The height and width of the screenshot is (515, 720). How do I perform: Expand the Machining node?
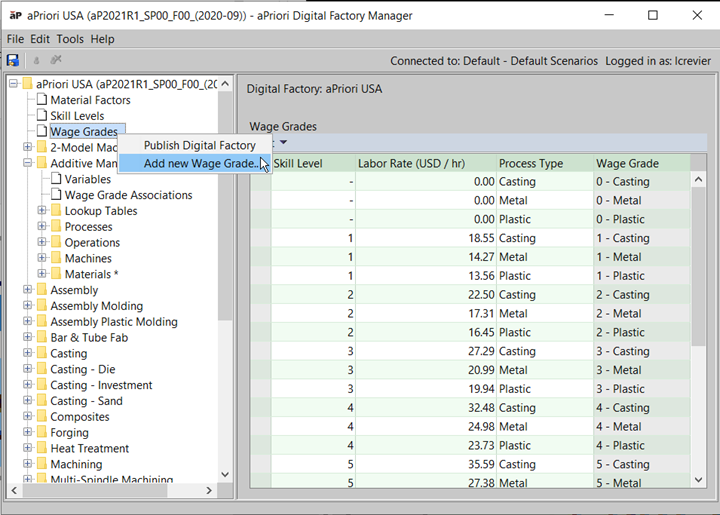(x=28, y=464)
